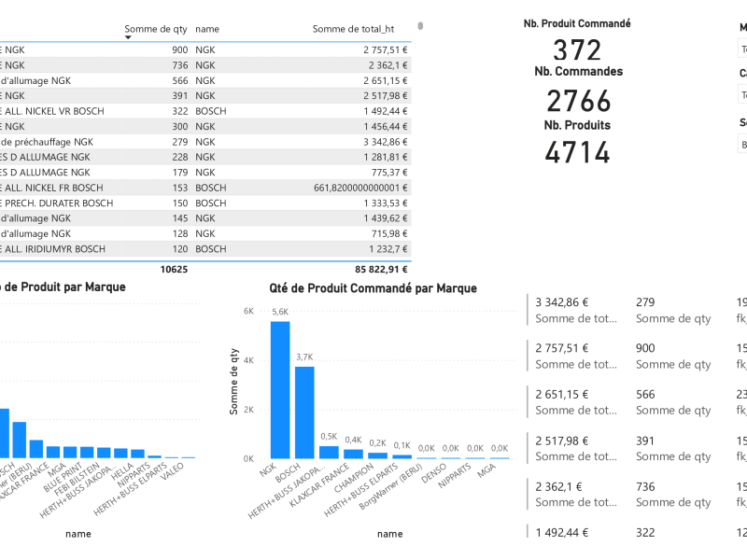Open the middle slicer dropdown on right panel
Screen dimensions: 747x560
click(742, 94)
